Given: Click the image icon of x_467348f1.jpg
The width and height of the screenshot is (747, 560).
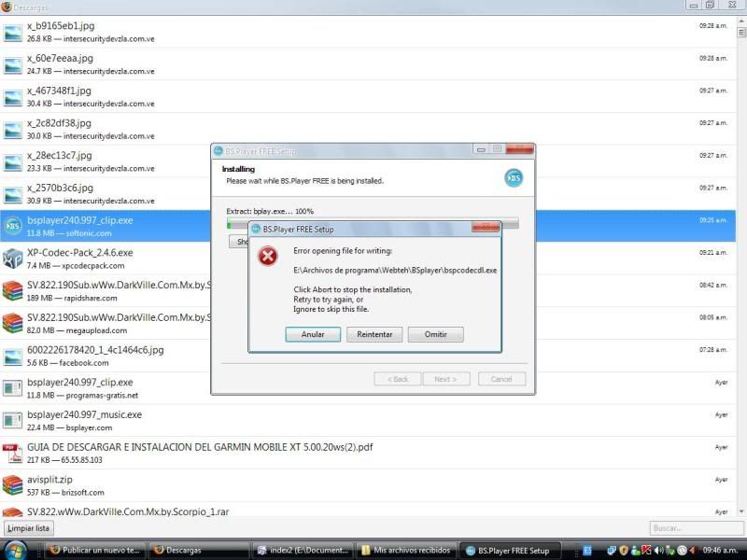Looking at the screenshot, I should point(12,98).
